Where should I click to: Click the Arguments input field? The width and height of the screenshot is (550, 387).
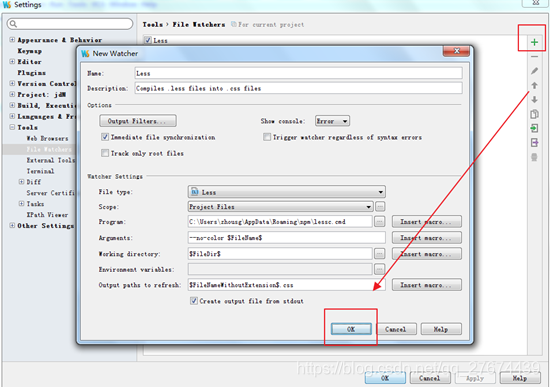[287, 238]
